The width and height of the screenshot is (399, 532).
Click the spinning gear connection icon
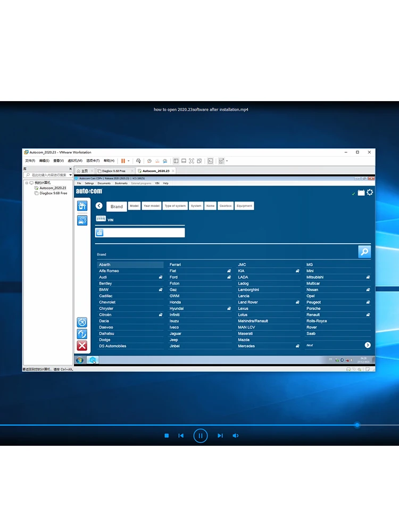(x=370, y=193)
